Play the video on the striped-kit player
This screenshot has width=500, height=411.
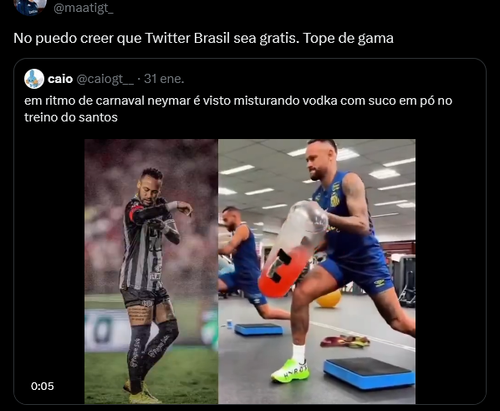click(151, 271)
